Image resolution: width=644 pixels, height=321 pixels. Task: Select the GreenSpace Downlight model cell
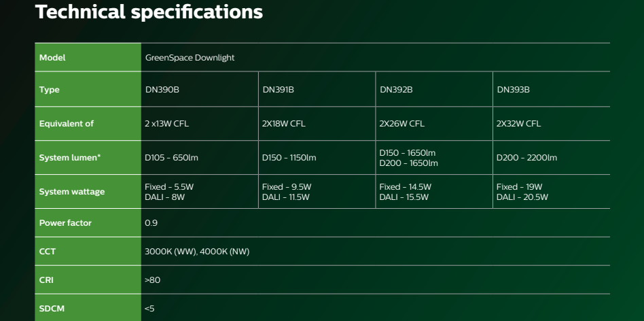pyautogui.click(x=190, y=58)
